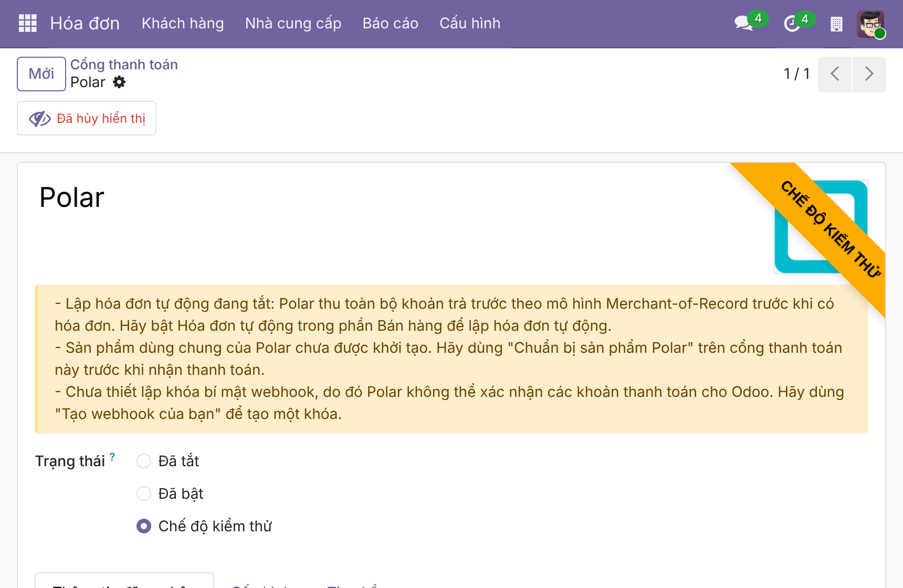Click the Hóa đơn app title
The width and height of the screenshot is (903, 588).
85,24
